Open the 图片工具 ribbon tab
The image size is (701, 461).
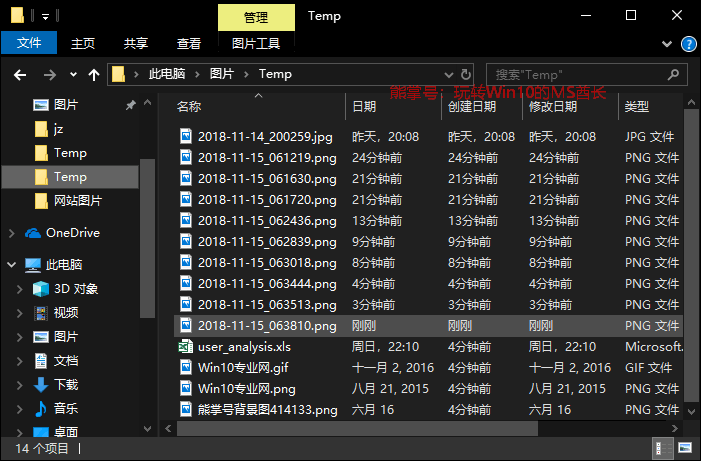[256, 43]
